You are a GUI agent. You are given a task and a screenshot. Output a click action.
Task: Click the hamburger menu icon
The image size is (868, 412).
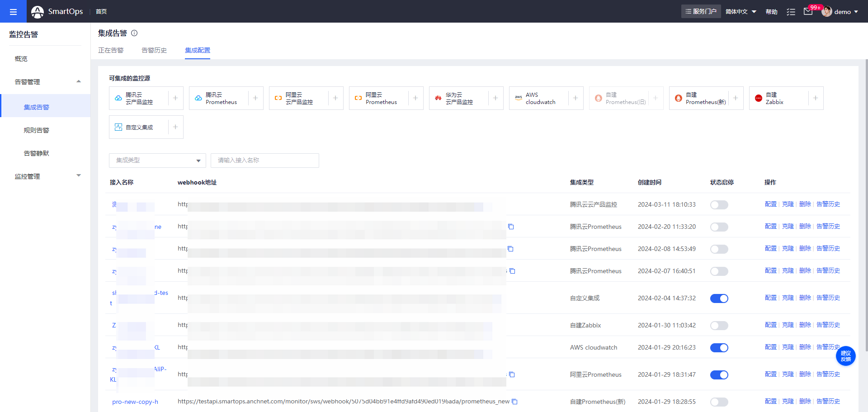13,12
